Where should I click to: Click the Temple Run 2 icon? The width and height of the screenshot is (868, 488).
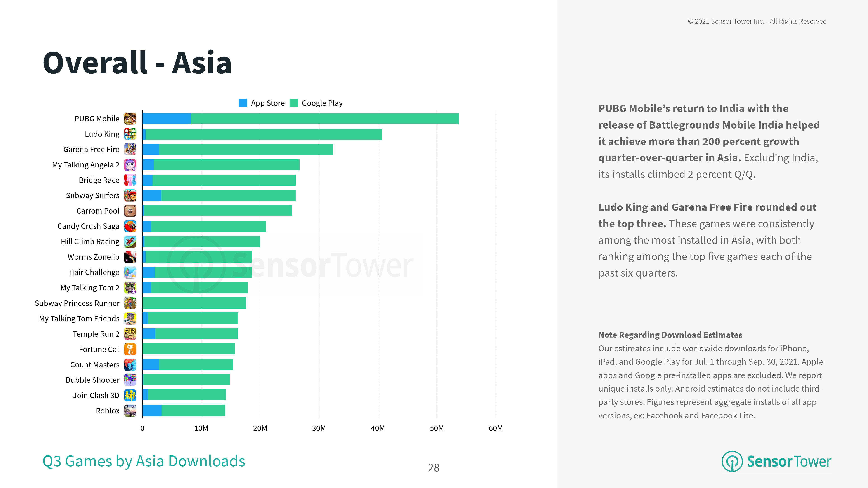pyautogui.click(x=130, y=334)
